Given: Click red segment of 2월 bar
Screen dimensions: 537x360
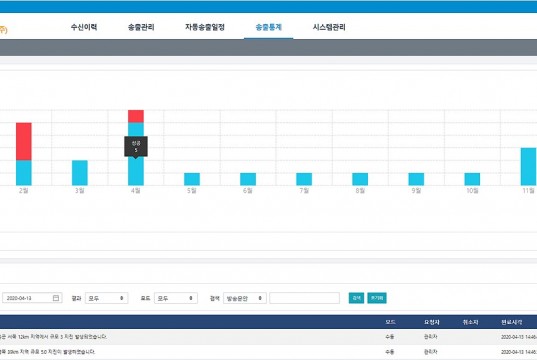Looking at the screenshot, I should click(x=24, y=141).
